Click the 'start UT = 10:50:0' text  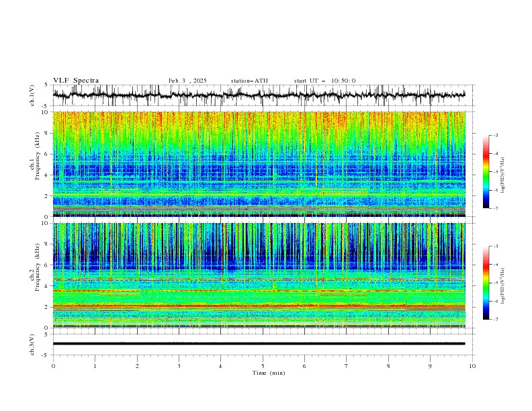pyautogui.click(x=324, y=81)
